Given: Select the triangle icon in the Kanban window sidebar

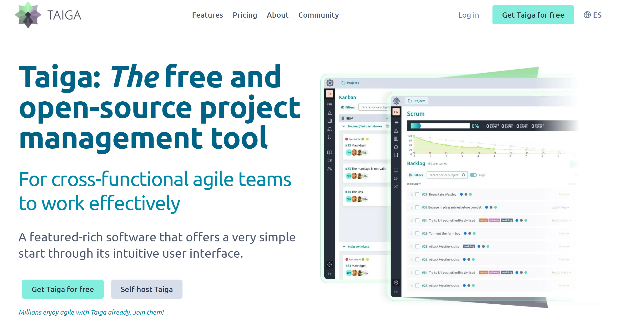Looking at the screenshot, I should coord(330,113).
